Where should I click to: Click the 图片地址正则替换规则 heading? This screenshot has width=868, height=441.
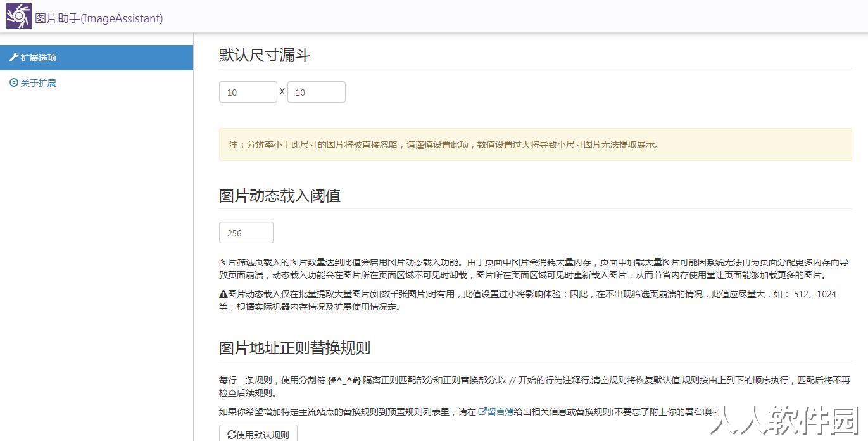294,348
